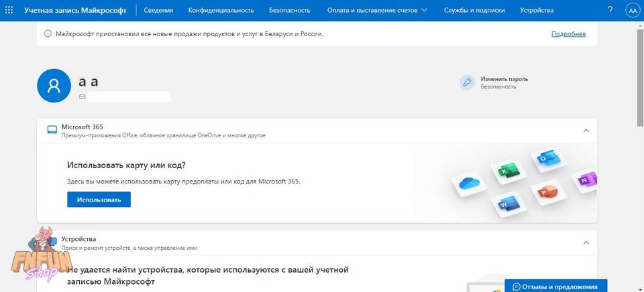The image size is (644, 292).
Task: Open the Сведения tab
Action: coord(158,10)
